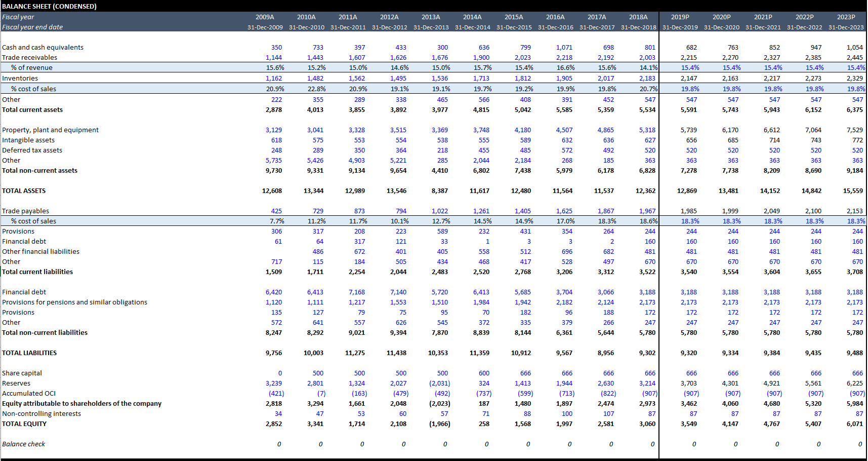Click the TOTAL ASSETS row label
This screenshot has width=868, height=461.
24,191
